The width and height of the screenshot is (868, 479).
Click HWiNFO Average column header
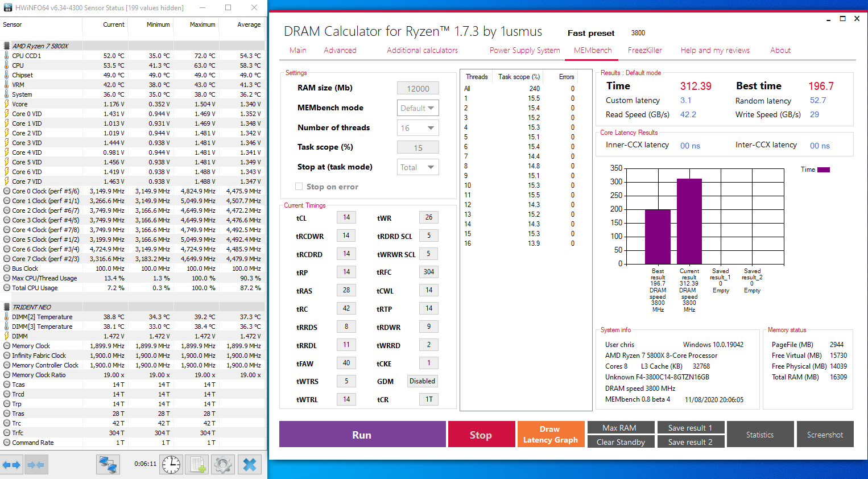[x=242, y=24]
